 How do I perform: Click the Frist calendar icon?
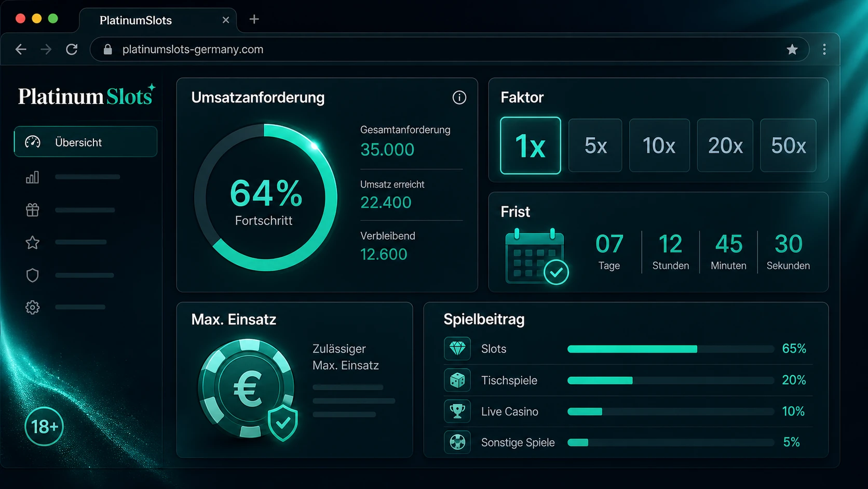536,256
